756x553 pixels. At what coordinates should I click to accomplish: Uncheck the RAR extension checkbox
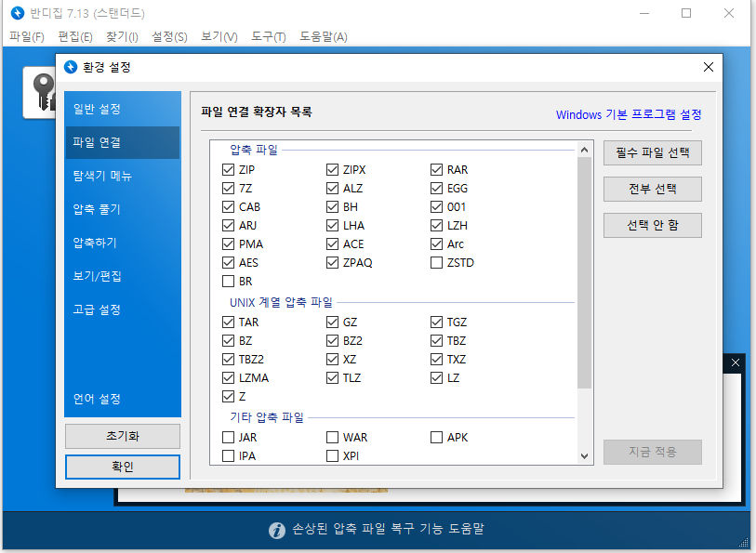click(x=436, y=169)
